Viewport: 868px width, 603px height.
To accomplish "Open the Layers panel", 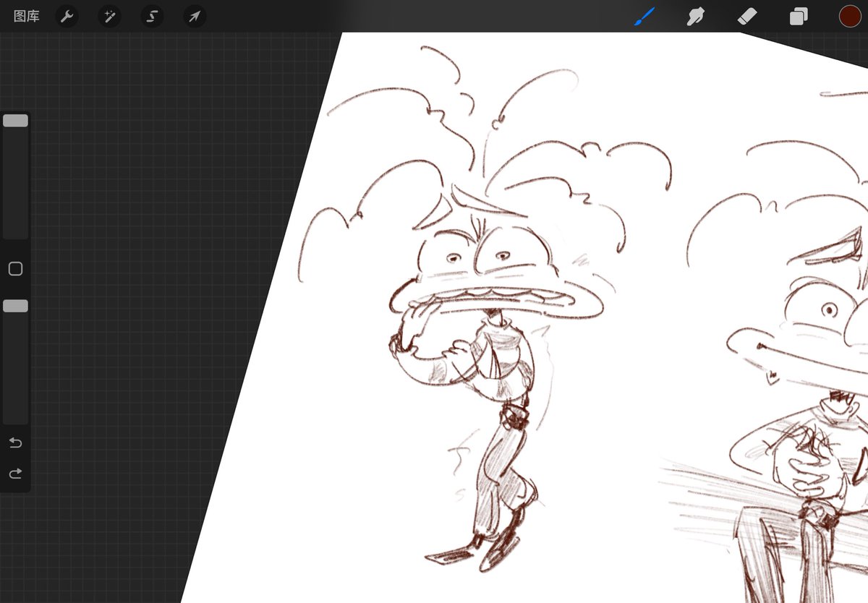I will click(x=799, y=16).
